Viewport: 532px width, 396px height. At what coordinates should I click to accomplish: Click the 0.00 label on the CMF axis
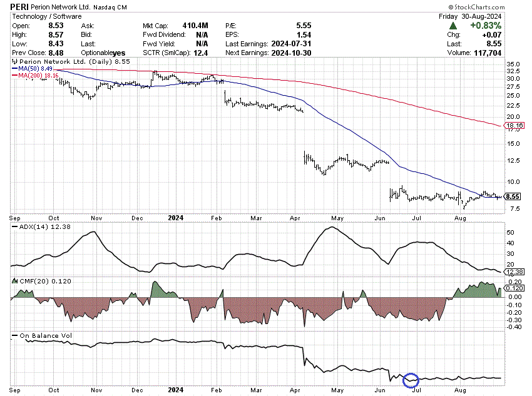515,297
